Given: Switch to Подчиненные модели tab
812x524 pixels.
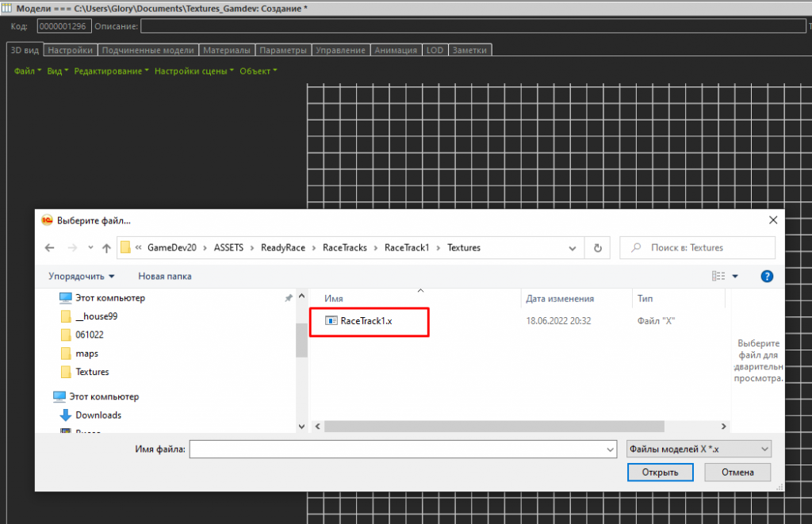Looking at the screenshot, I should (x=147, y=50).
